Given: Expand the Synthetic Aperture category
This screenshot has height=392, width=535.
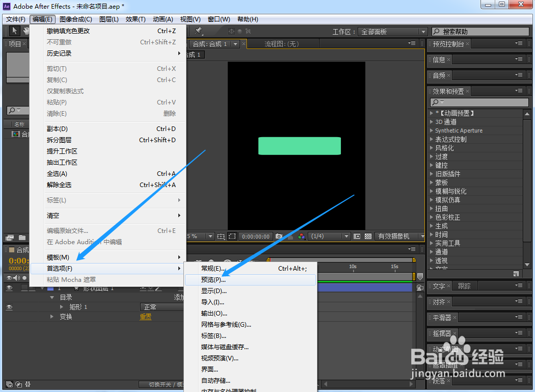Looking at the screenshot, I should coord(432,130).
